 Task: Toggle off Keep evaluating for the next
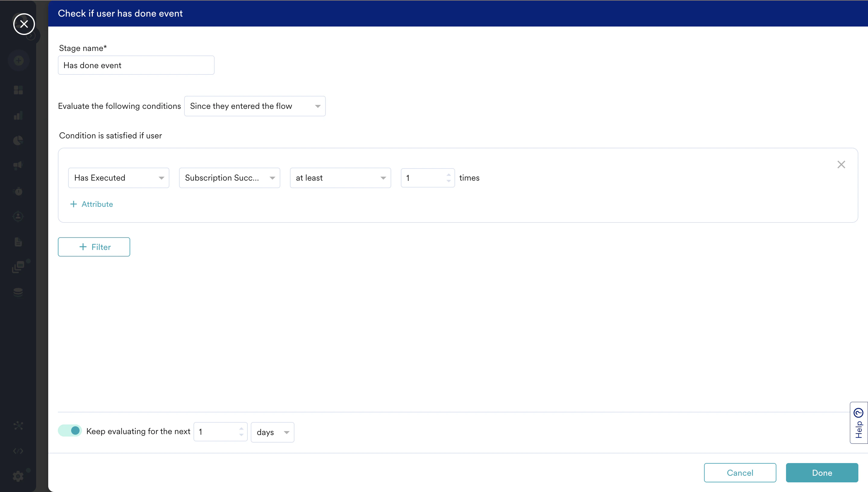click(70, 431)
